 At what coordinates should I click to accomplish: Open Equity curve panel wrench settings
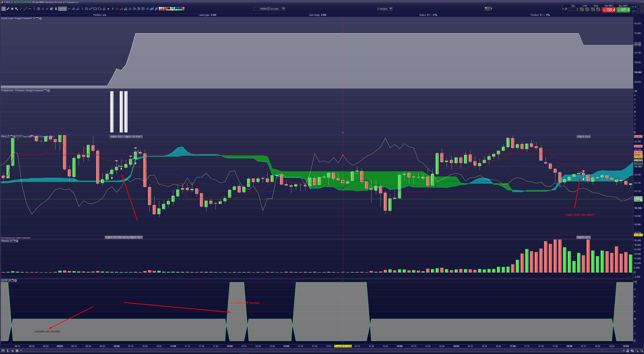tap(34, 18)
